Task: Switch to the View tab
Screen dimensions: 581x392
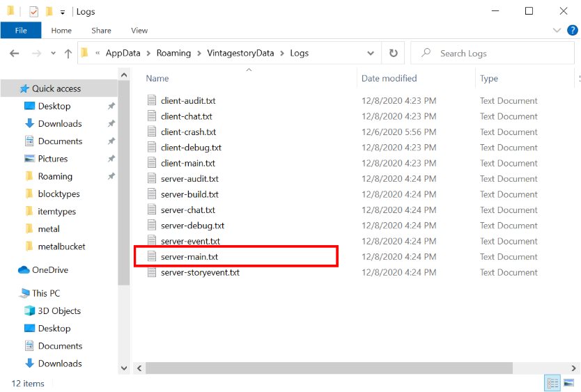Action: pyautogui.click(x=139, y=31)
